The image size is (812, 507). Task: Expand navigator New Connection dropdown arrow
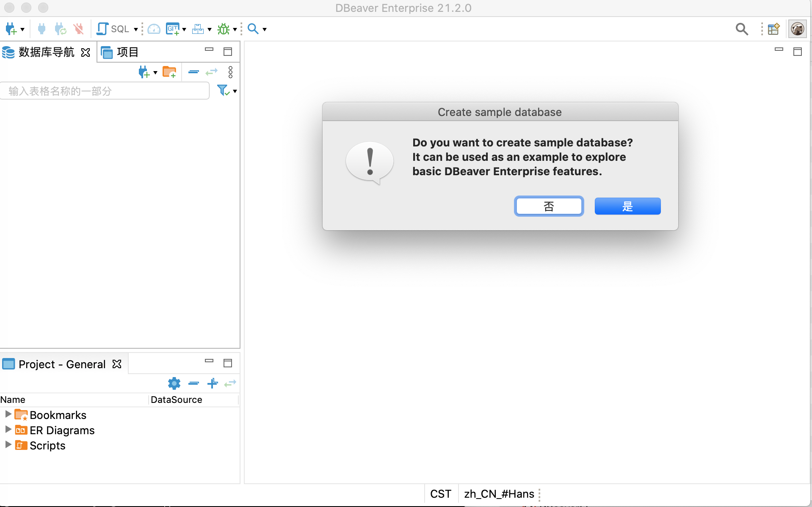pyautogui.click(x=155, y=73)
